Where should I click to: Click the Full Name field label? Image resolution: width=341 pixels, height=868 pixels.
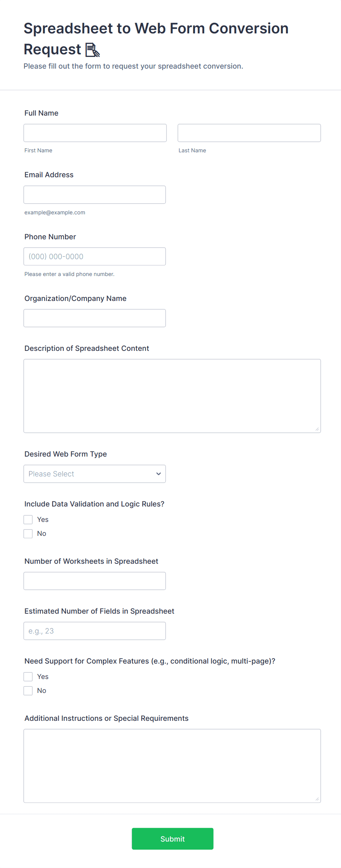(x=41, y=113)
